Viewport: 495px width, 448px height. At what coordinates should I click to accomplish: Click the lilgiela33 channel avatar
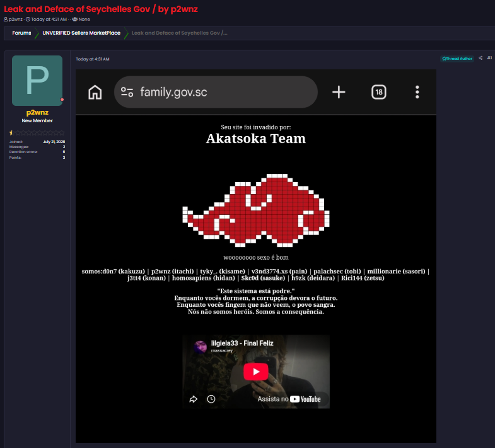[200, 347]
